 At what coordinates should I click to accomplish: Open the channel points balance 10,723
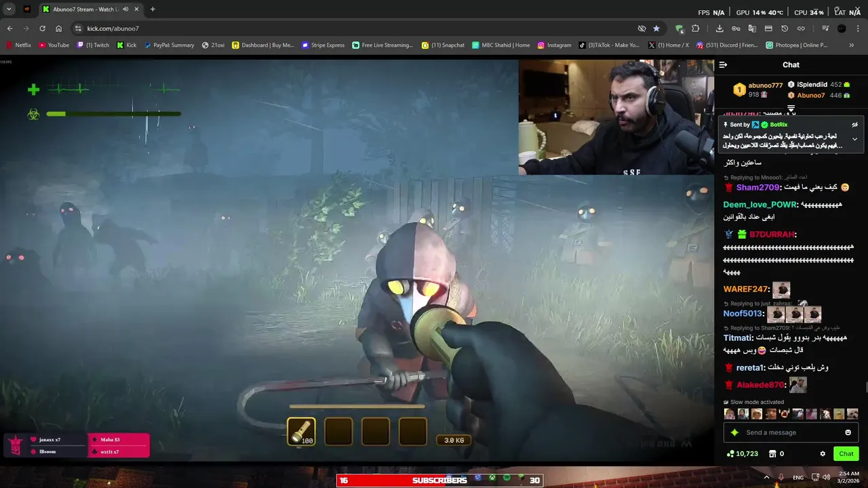pos(742,454)
